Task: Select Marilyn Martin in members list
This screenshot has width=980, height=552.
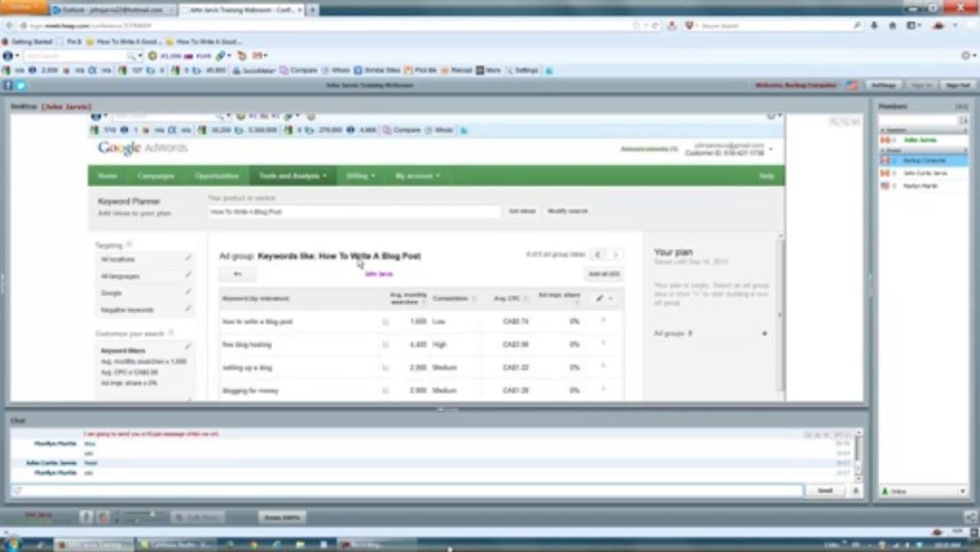Action: [x=923, y=186]
